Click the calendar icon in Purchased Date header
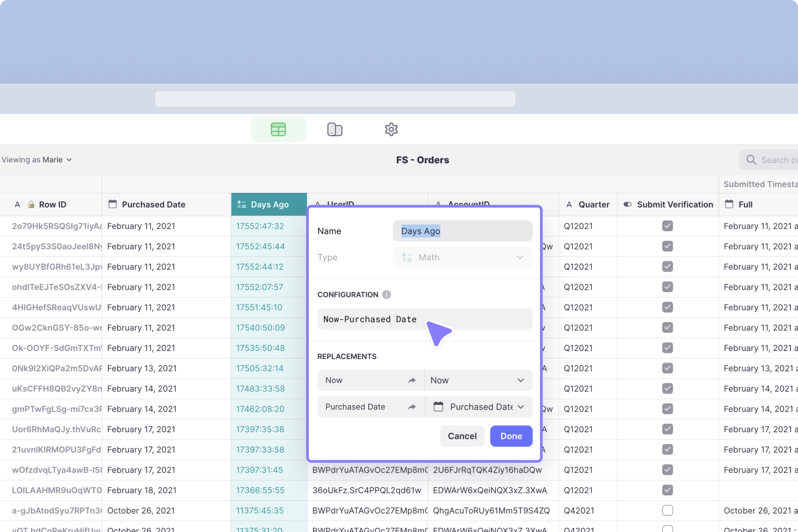798x532 pixels. point(112,204)
